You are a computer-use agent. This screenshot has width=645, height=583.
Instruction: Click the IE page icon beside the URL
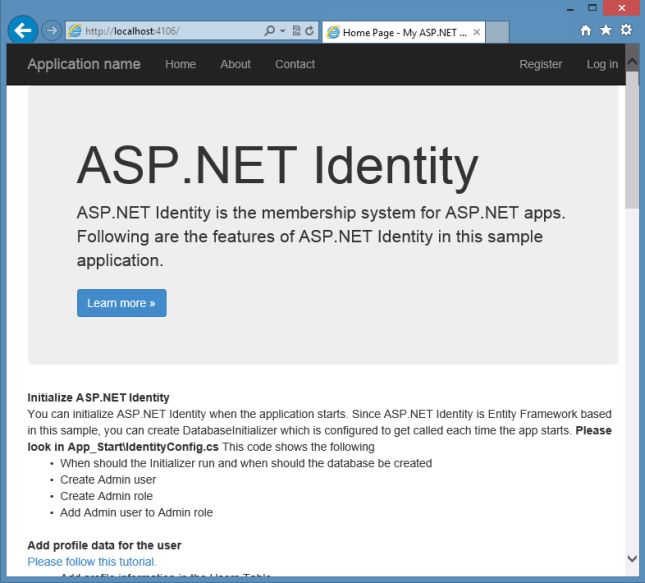pyautogui.click(x=75, y=31)
